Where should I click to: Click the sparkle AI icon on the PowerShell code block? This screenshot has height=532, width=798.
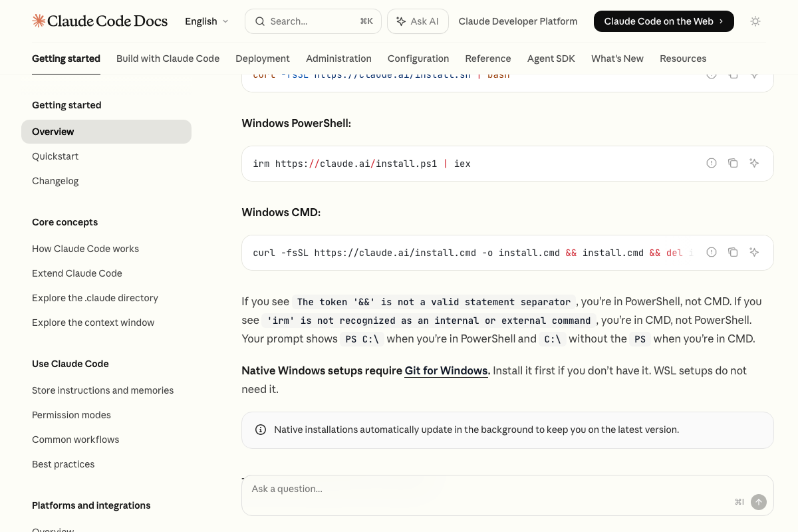[754, 163]
